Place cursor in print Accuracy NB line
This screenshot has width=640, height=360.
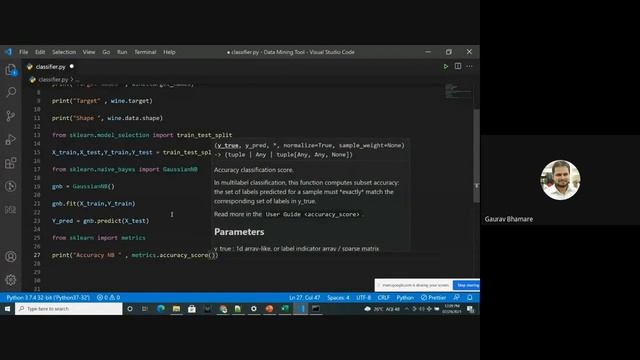tap(135, 255)
